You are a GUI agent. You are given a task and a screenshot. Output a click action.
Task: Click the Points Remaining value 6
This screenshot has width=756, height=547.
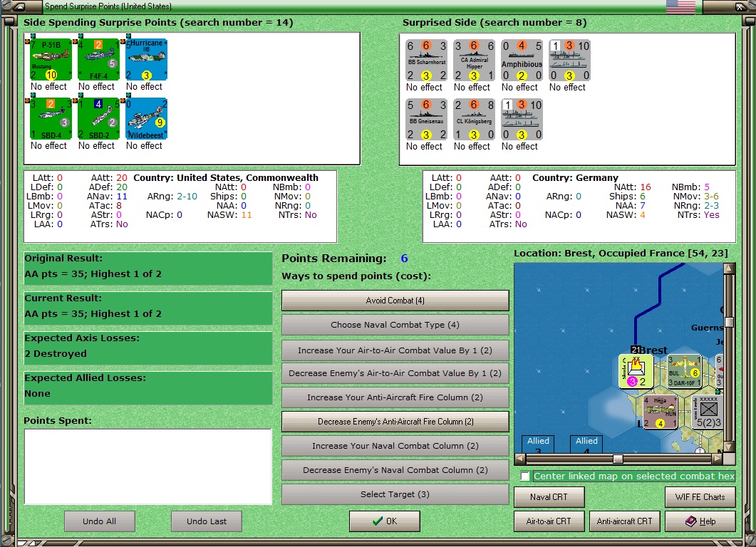point(404,259)
